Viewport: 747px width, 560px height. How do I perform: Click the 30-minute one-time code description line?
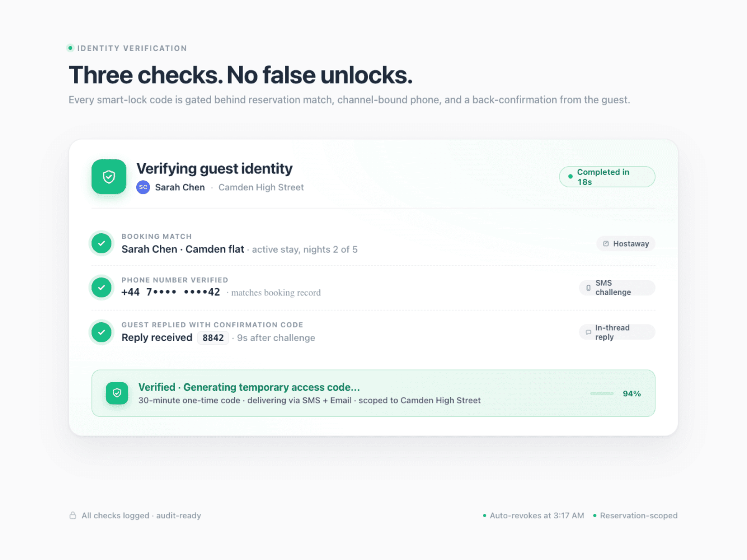(x=309, y=400)
